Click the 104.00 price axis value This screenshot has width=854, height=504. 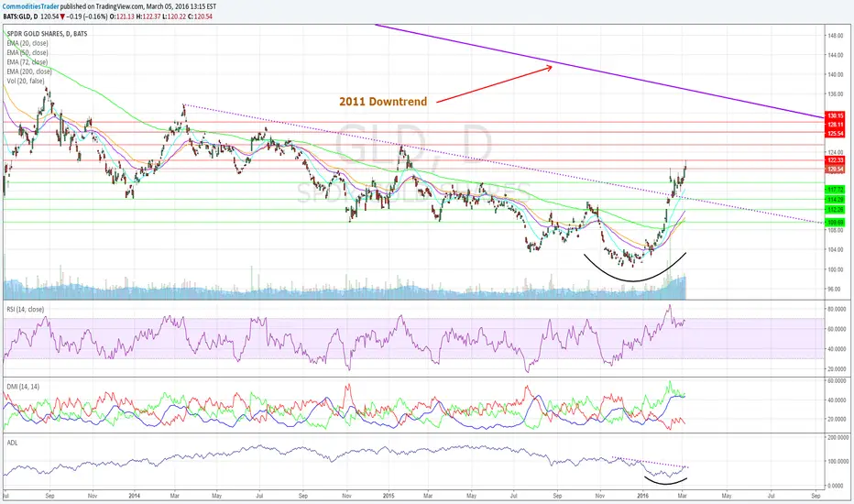pos(836,249)
